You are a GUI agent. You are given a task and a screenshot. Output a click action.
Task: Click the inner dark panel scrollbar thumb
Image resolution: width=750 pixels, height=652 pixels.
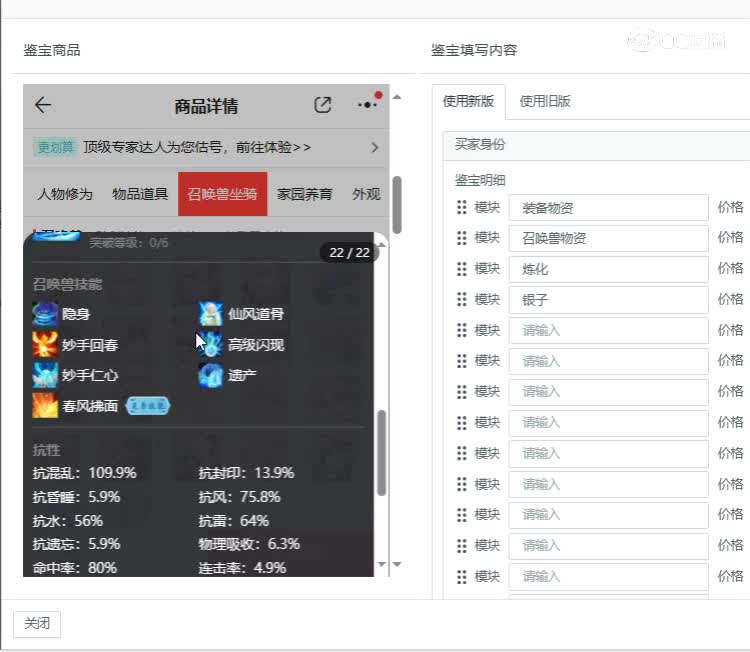[381, 453]
